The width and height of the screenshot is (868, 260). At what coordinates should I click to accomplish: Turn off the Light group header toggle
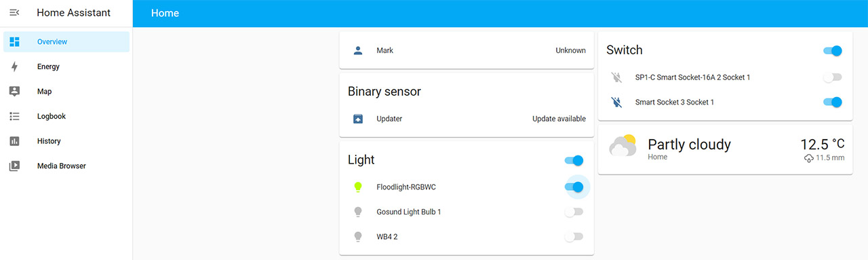(574, 161)
